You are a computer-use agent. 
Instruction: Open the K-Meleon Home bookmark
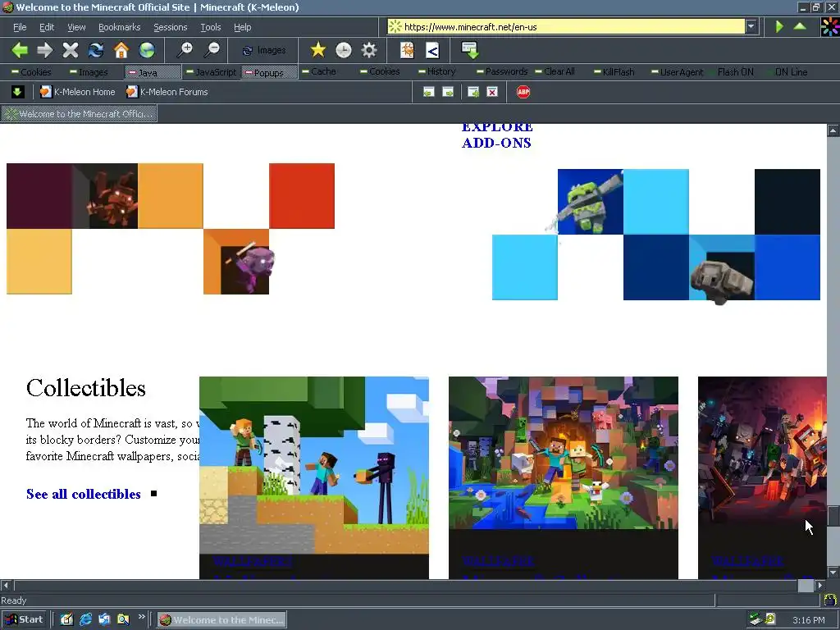pyautogui.click(x=78, y=92)
